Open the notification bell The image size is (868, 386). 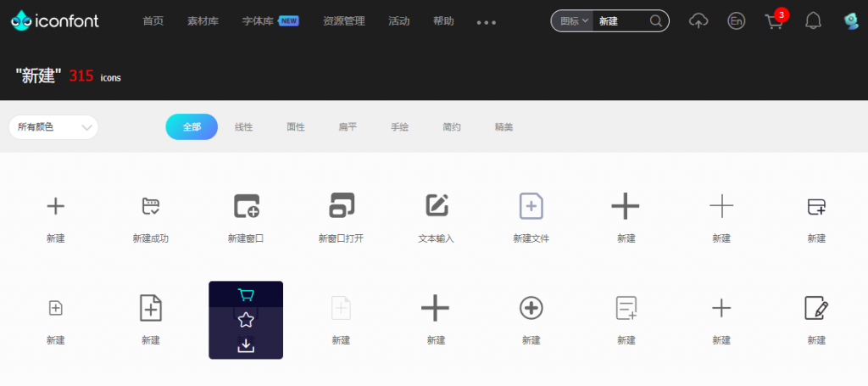tap(813, 21)
